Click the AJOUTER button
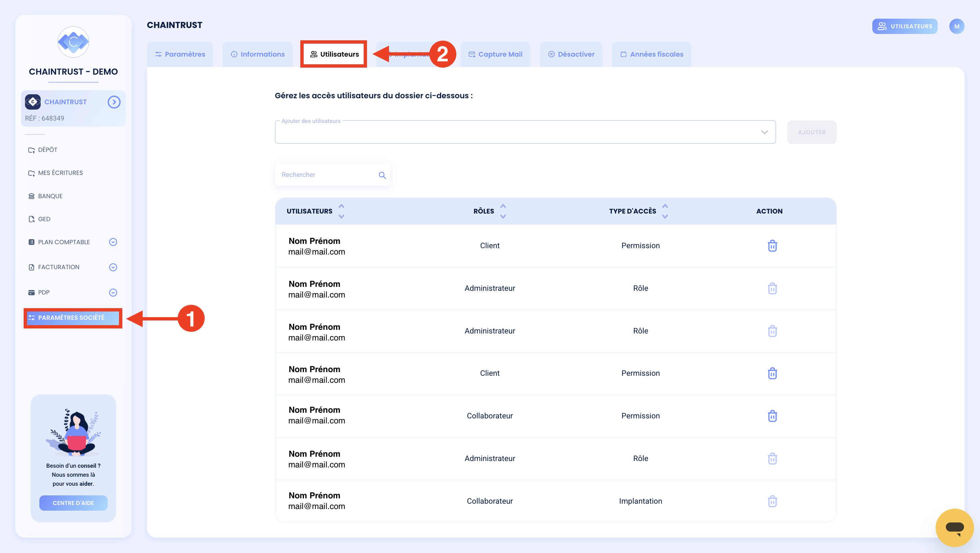Viewport: 980px width, 553px height. [811, 132]
